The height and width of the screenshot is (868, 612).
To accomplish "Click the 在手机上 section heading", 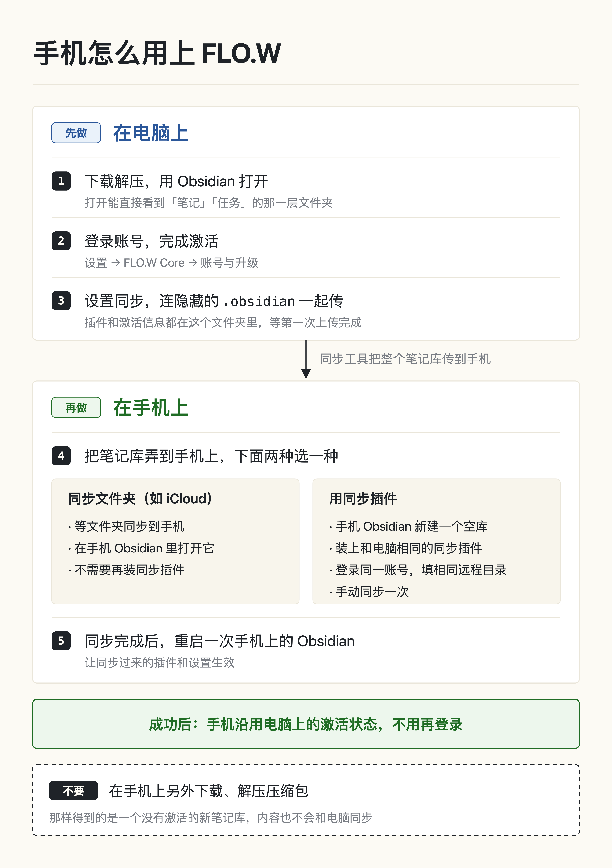I will 151,408.
